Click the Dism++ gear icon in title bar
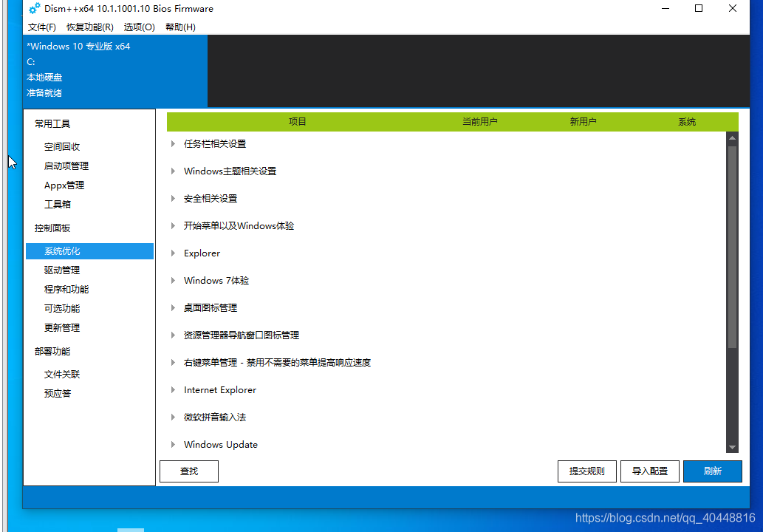The image size is (763, 532). (x=34, y=8)
